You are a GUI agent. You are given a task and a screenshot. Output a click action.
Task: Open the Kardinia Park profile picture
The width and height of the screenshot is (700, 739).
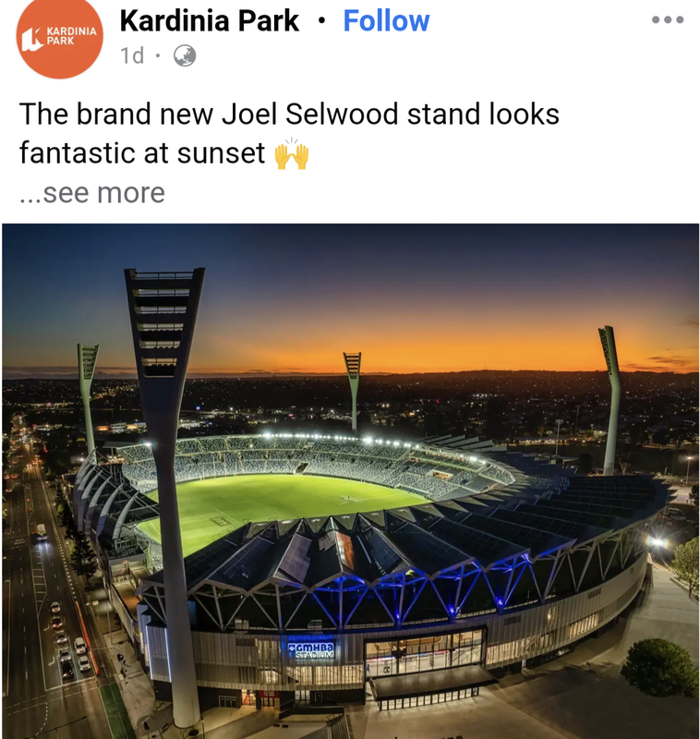tap(59, 37)
